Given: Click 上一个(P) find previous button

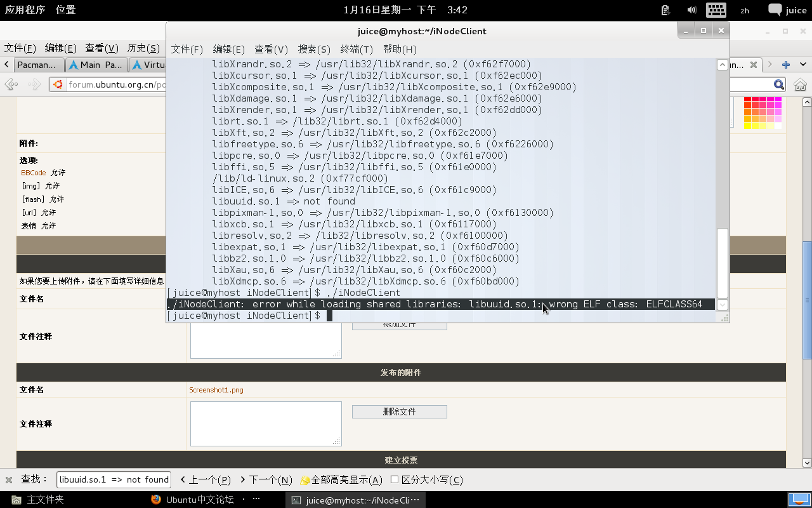Looking at the screenshot, I should pyautogui.click(x=205, y=479).
